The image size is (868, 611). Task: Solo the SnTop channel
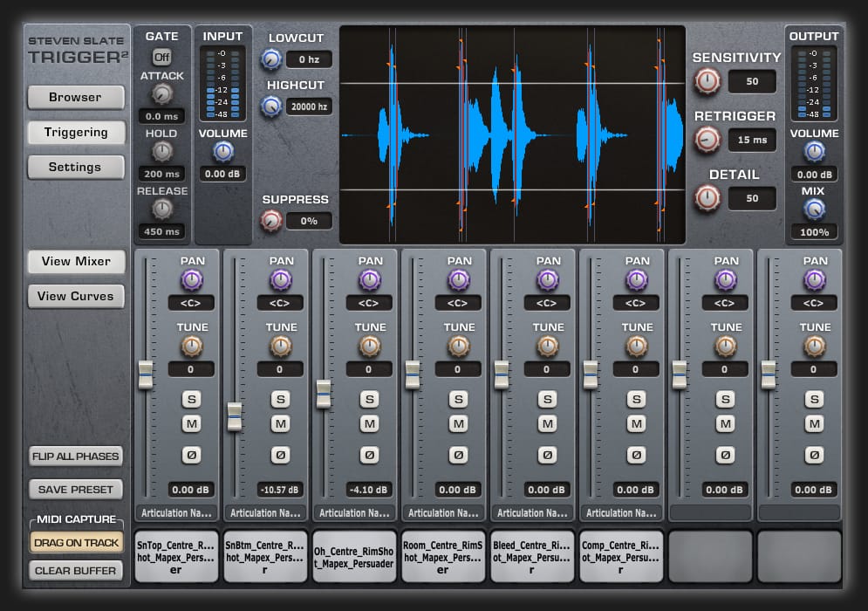point(192,400)
